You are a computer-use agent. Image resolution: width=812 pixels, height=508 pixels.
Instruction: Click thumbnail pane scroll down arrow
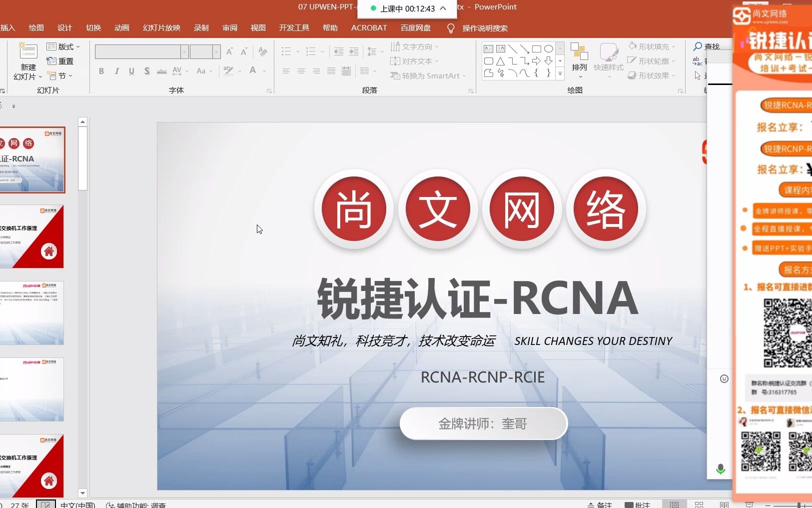coord(83,493)
